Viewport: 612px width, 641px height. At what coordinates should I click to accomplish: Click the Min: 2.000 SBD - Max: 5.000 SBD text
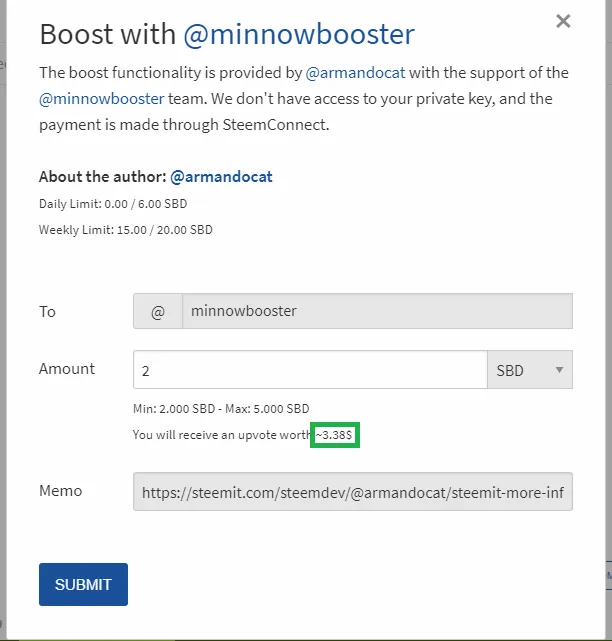click(x=221, y=409)
